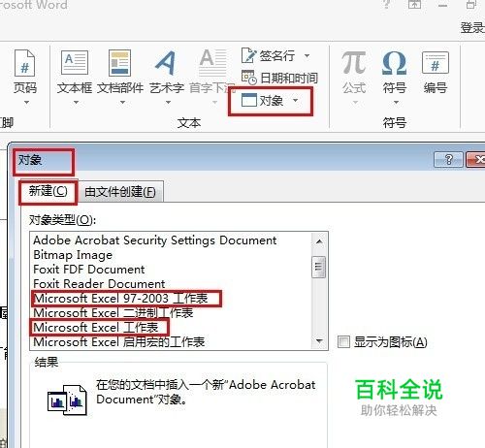Expand the 对象 dropdown arrow

click(295, 100)
